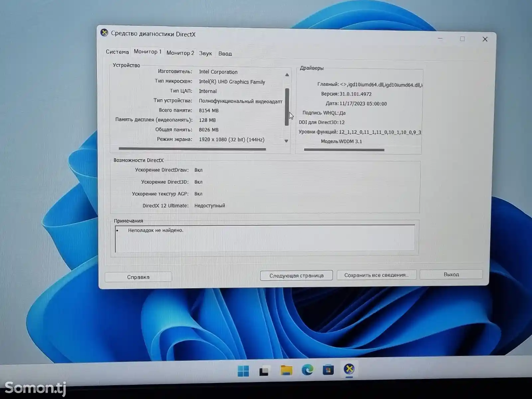Click the device panel horizontal scrollbar
Viewport: 532px width, 399px height.
tap(192, 149)
